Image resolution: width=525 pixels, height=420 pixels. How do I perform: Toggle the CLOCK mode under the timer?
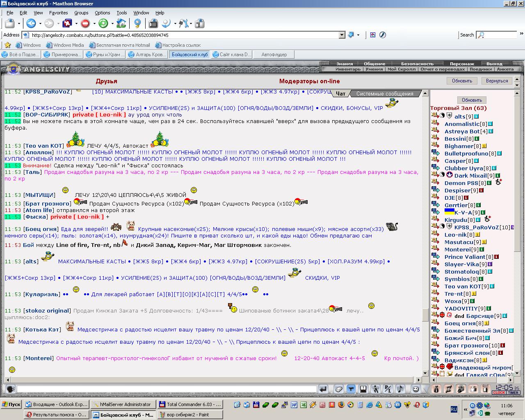(x=499, y=393)
